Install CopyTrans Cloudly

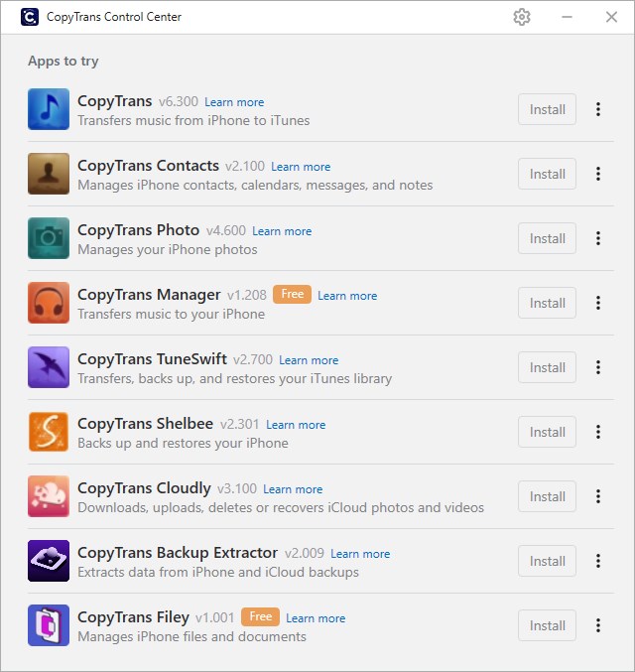pyautogui.click(x=547, y=496)
